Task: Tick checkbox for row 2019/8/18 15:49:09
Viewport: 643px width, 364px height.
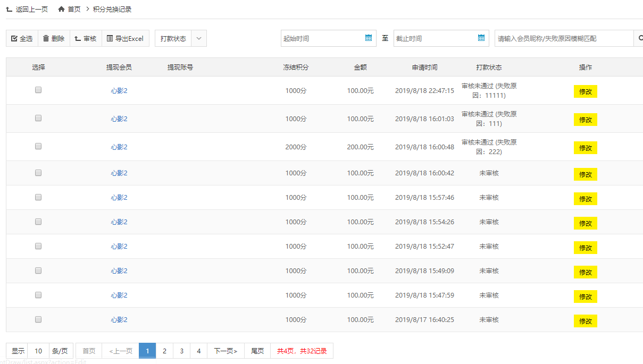Action: (38, 270)
